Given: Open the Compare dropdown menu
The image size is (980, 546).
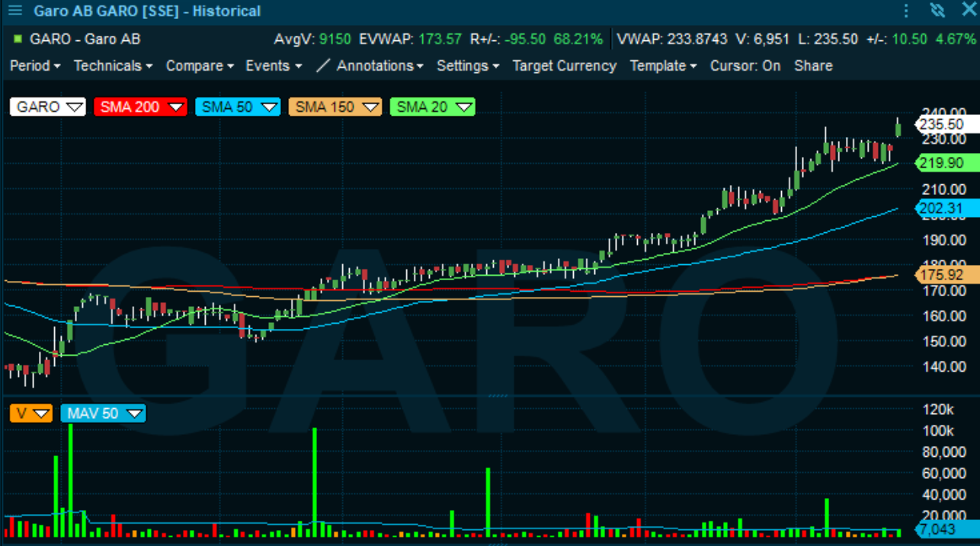Looking at the screenshot, I should (200, 65).
